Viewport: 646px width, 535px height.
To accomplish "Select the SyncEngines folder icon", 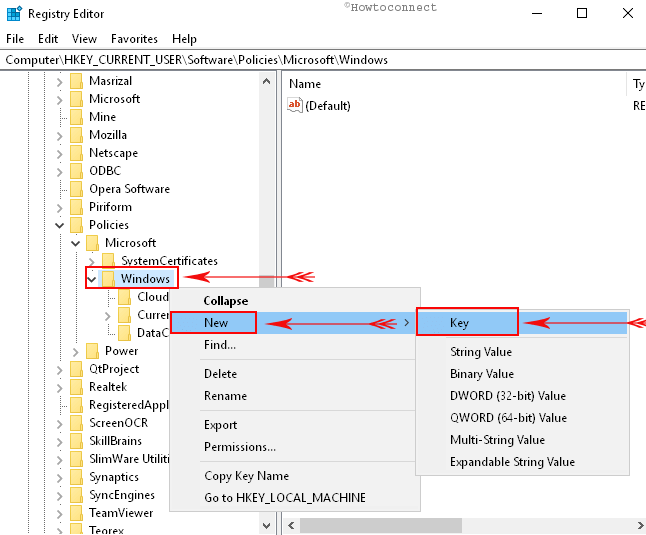I will tap(77, 495).
